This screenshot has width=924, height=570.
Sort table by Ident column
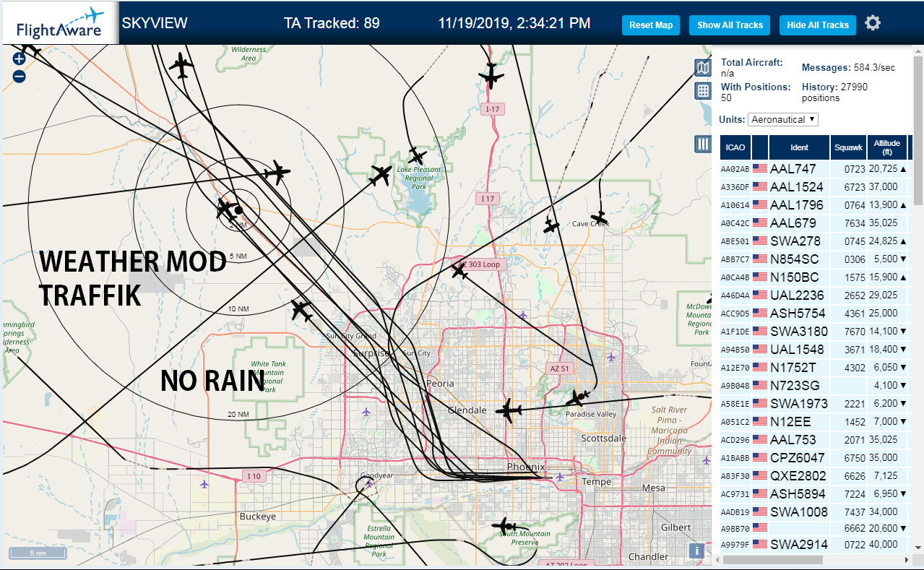pos(799,147)
